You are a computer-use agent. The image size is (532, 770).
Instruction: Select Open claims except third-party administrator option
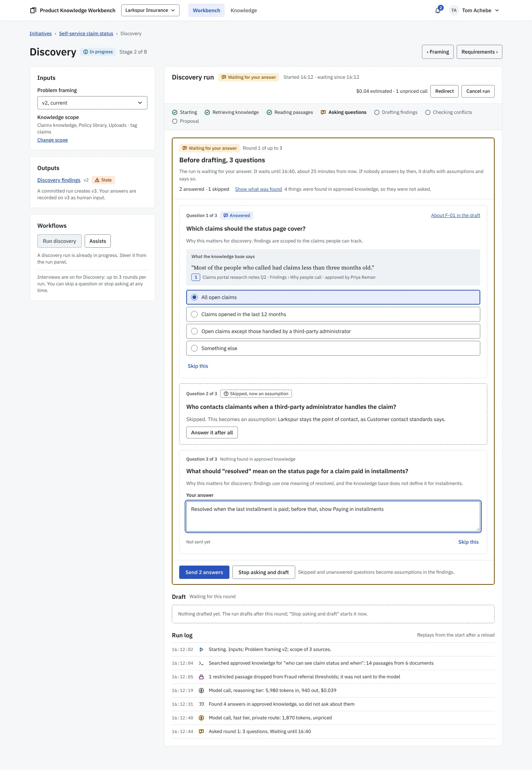333,331
